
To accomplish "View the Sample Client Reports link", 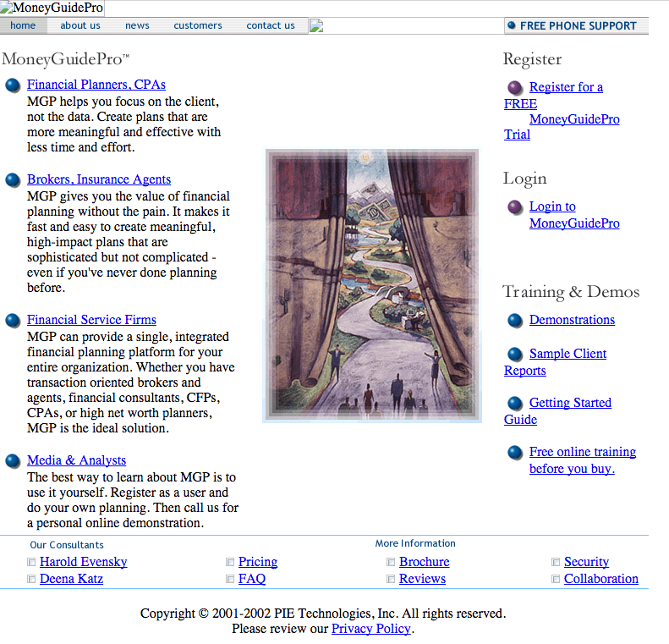I will tap(555, 362).
